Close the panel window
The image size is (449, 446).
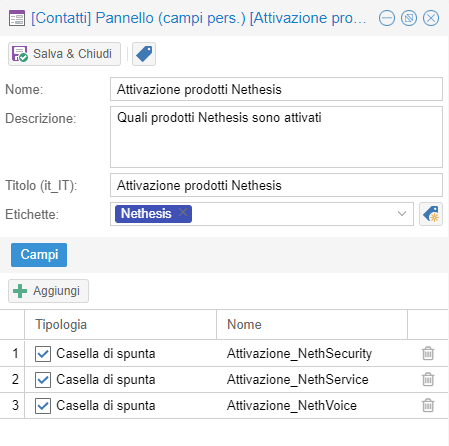click(431, 18)
